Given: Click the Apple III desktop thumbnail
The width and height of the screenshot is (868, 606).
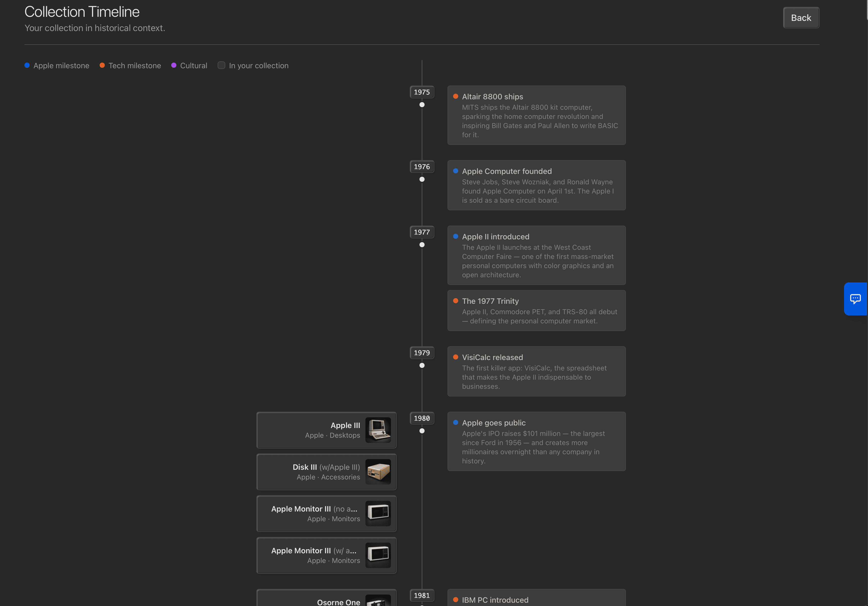Looking at the screenshot, I should tap(378, 430).
